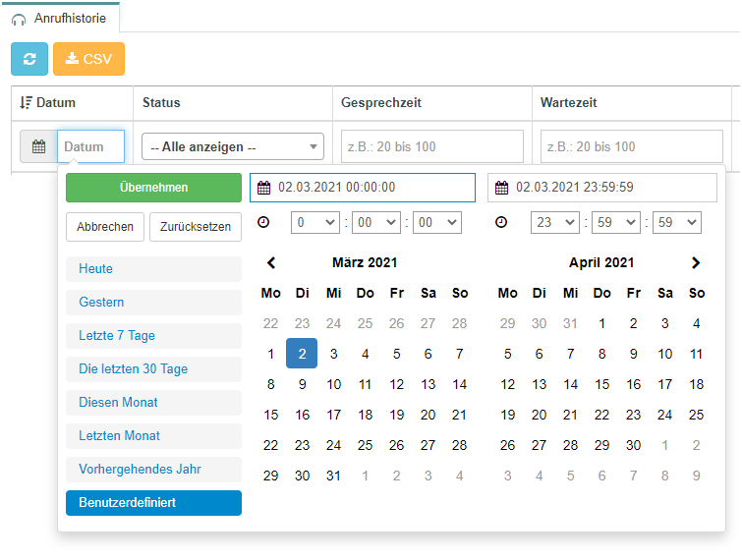Download call history as CSV

89,59
